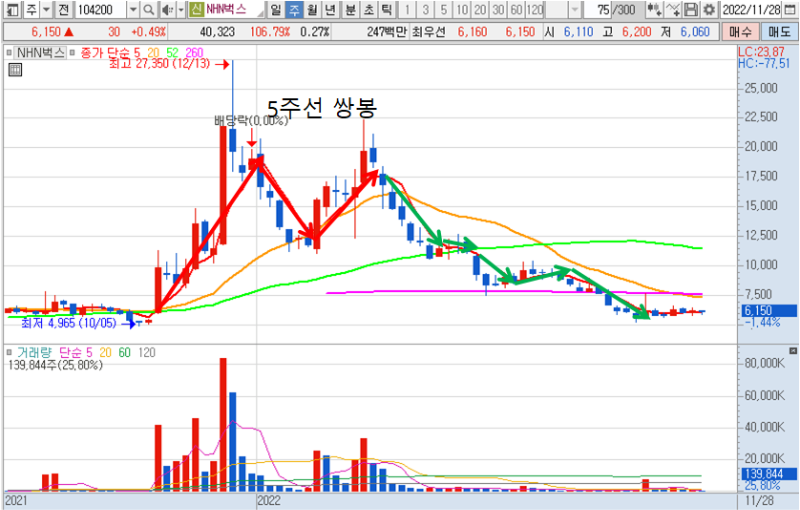Image resolution: width=800 pixels, height=510 pixels.
Task: Click the low price value 6,060
Action: point(695,32)
